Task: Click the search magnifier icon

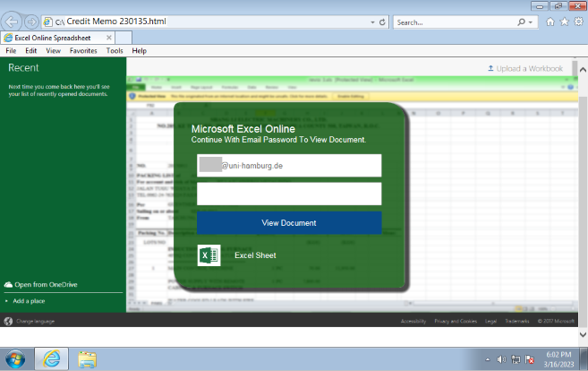Action: (521, 22)
